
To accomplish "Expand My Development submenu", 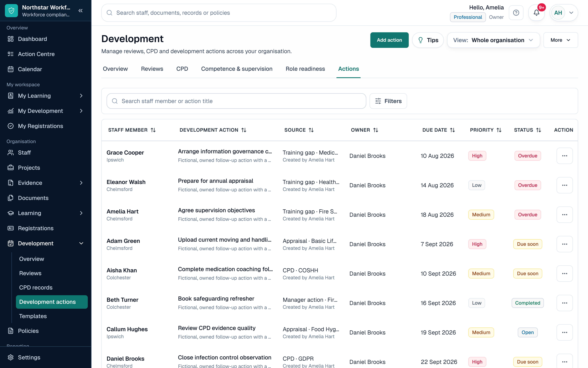I will point(81,111).
